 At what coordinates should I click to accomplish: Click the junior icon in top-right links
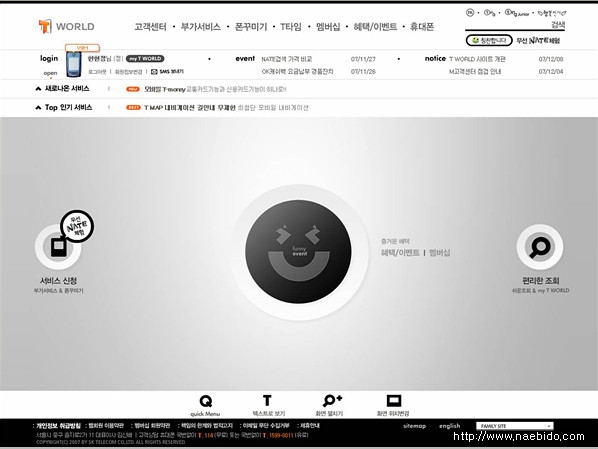pyautogui.click(x=517, y=13)
